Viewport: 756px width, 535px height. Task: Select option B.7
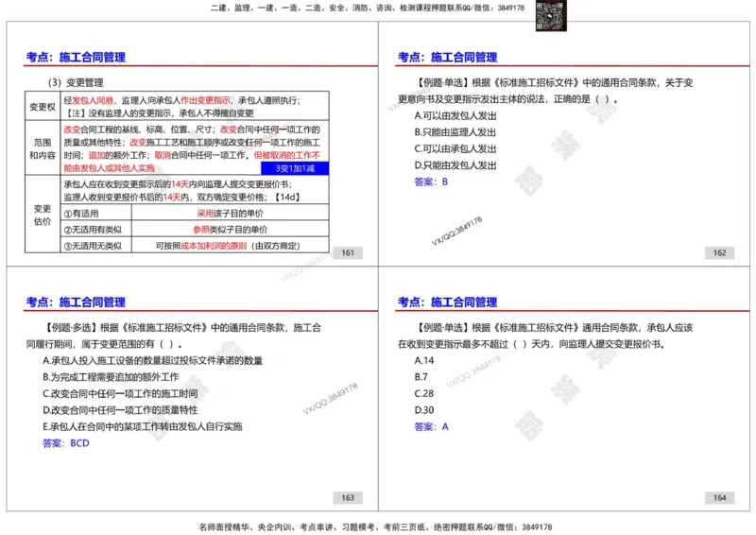pos(421,377)
